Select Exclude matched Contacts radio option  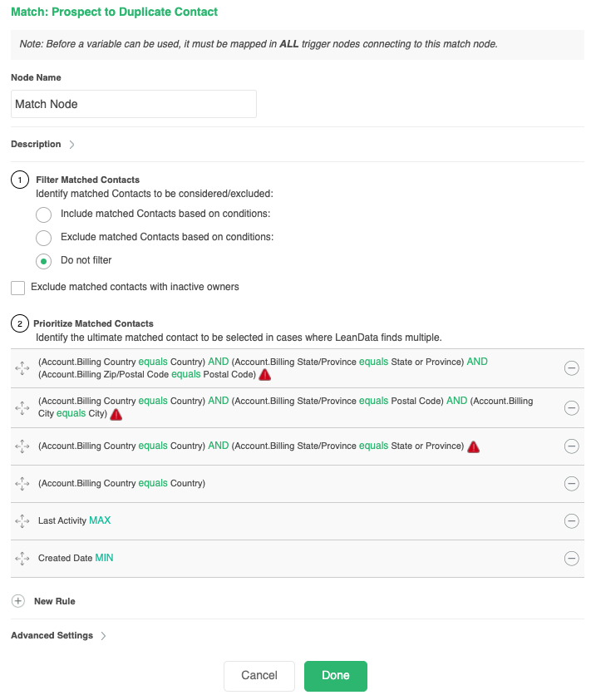tap(43, 238)
